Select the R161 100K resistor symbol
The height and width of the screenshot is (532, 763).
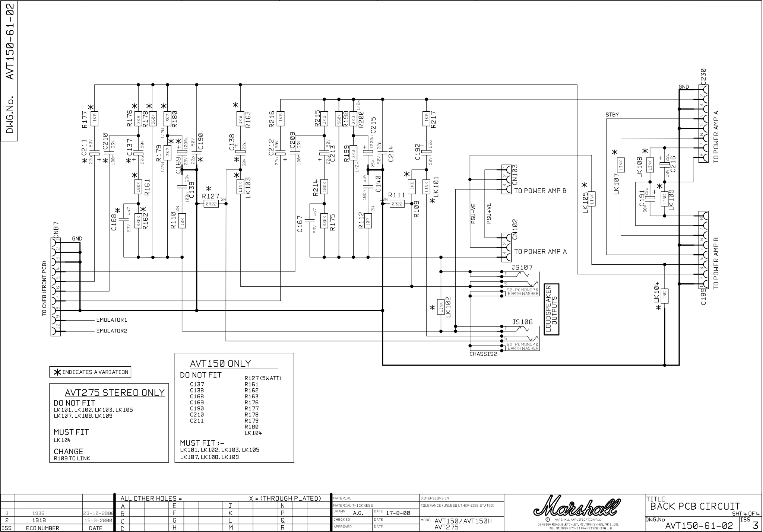pos(138,187)
